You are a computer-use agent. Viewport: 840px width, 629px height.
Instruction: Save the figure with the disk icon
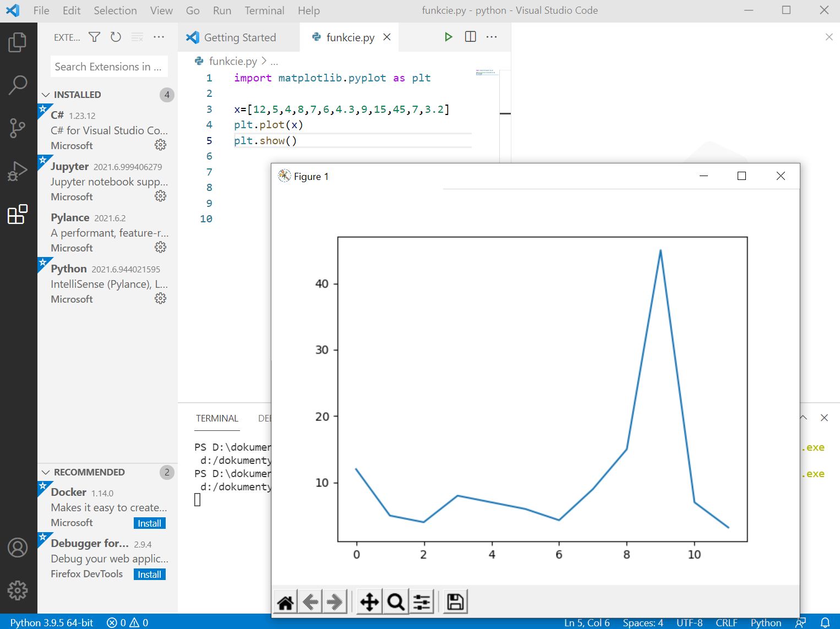(x=455, y=602)
